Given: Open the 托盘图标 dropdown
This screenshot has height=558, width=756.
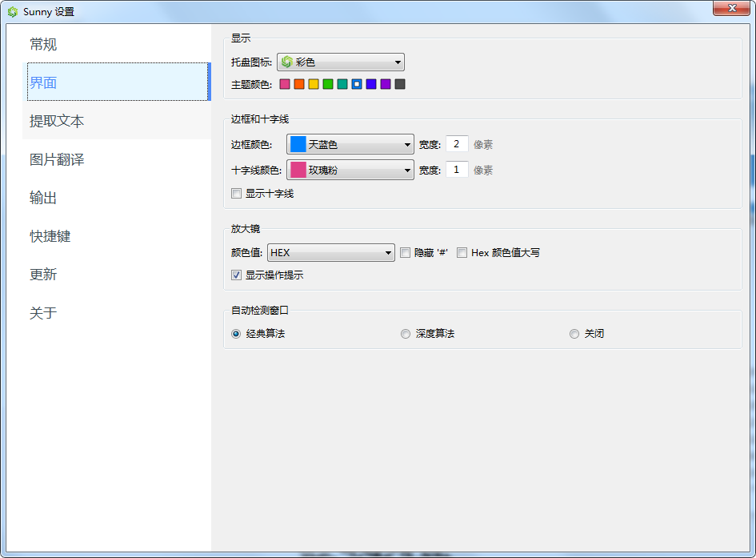Looking at the screenshot, I should (x=395, y=62).
